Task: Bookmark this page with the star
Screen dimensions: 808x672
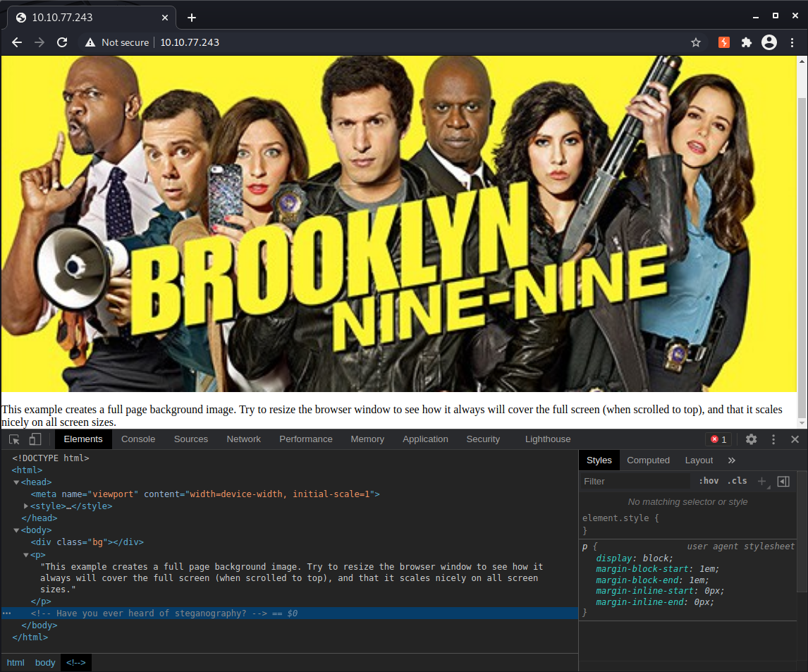Action: click(x=696, y=42)
